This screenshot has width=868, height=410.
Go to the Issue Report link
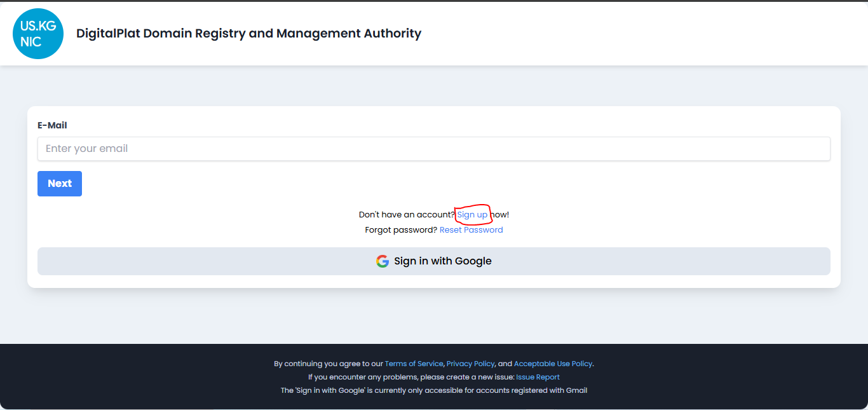pyautogui.click(x=538, y=377)
